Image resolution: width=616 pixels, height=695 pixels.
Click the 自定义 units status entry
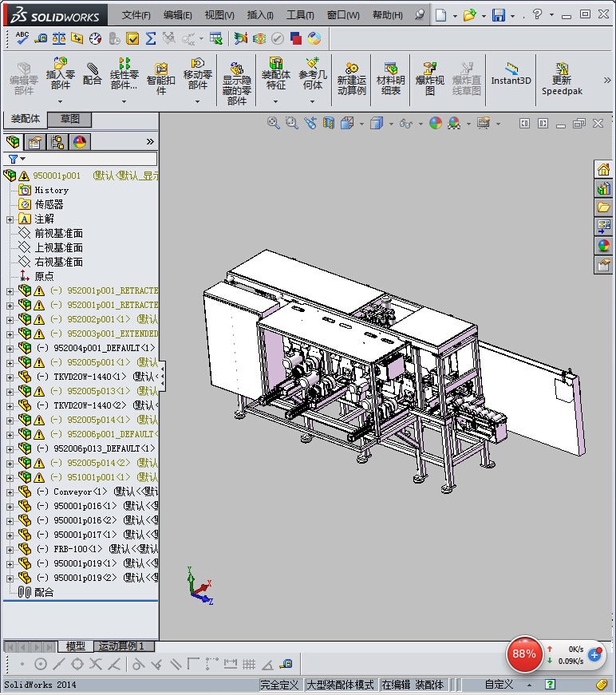[499, 685]
